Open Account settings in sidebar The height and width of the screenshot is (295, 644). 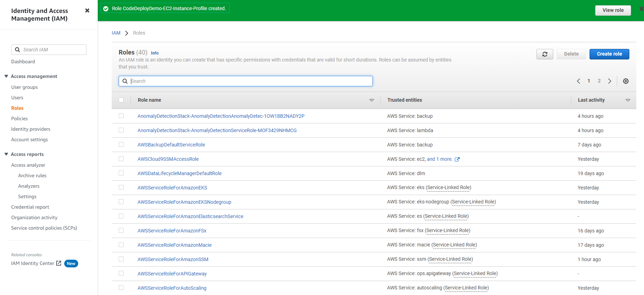tap(30, 139)
